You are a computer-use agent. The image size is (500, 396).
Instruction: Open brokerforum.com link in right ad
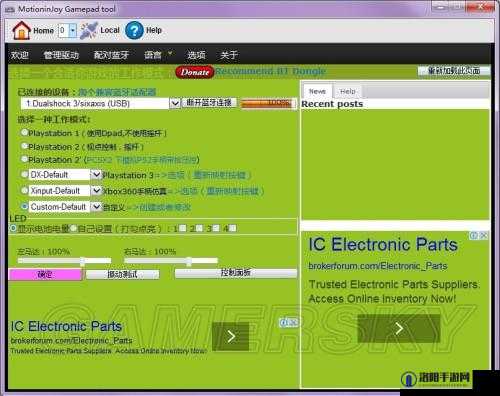378,266
